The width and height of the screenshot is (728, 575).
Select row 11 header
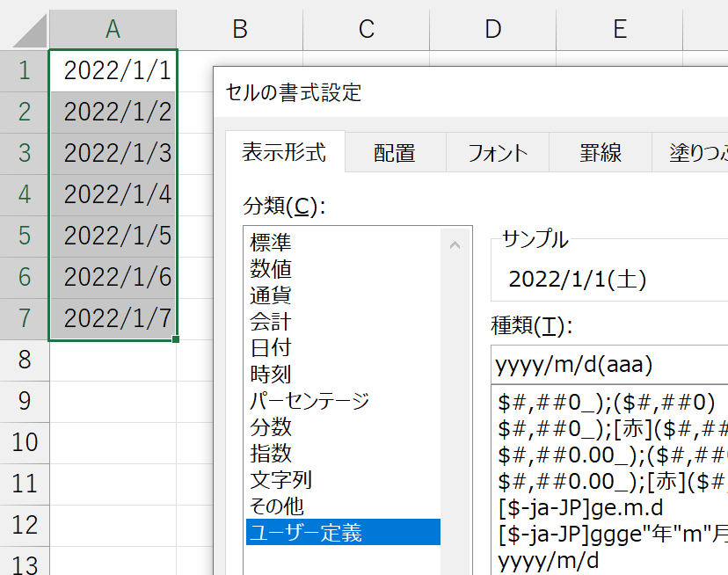coord(24,484)
